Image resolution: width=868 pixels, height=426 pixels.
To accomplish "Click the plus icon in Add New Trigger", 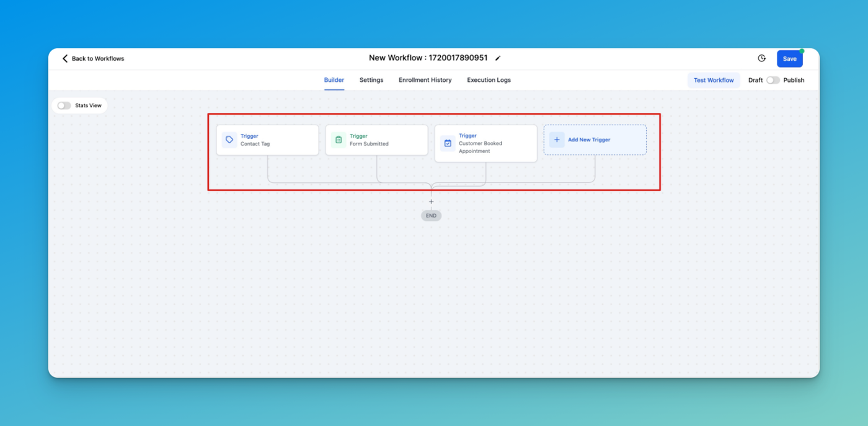I will [557, 140].
